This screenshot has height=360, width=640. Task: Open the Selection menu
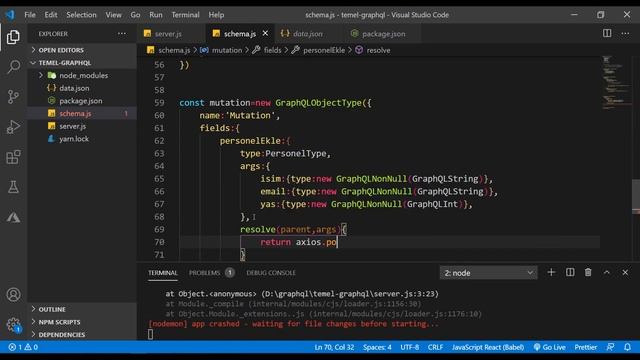coord(81,15)
